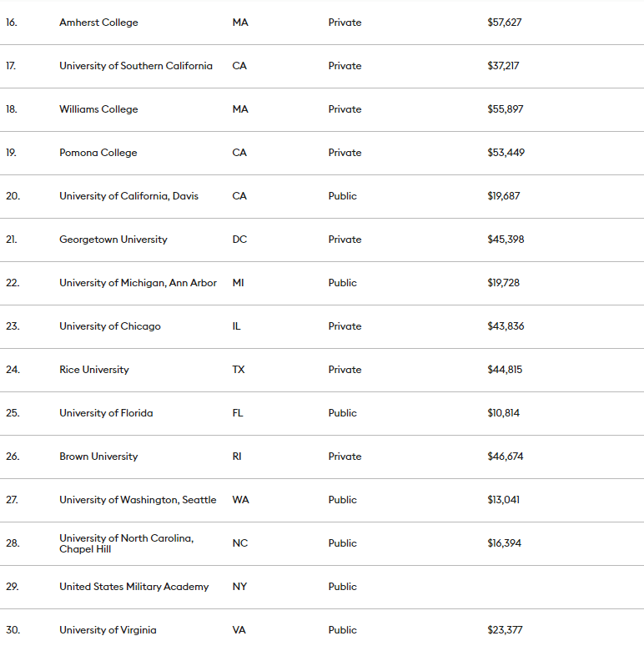Select Williams College in the list
The image size is (644, 651).
coord(98,109)
